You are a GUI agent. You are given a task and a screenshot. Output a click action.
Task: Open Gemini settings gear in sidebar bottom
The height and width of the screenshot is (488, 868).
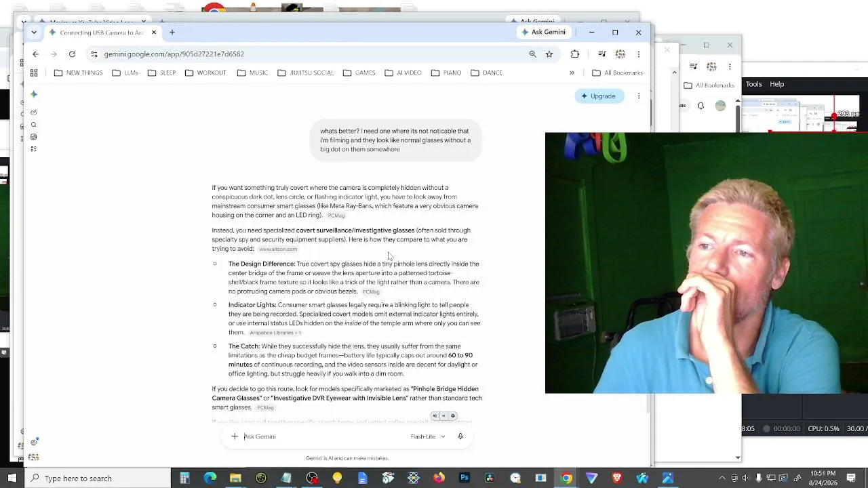pos(34,443)
